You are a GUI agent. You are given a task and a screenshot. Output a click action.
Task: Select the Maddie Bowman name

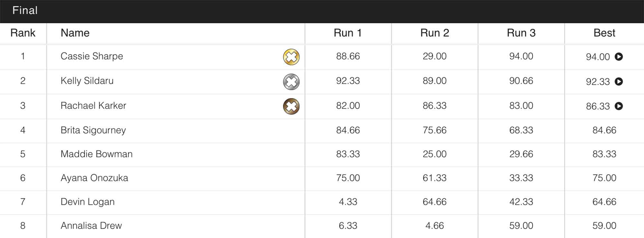coord(96,154)
